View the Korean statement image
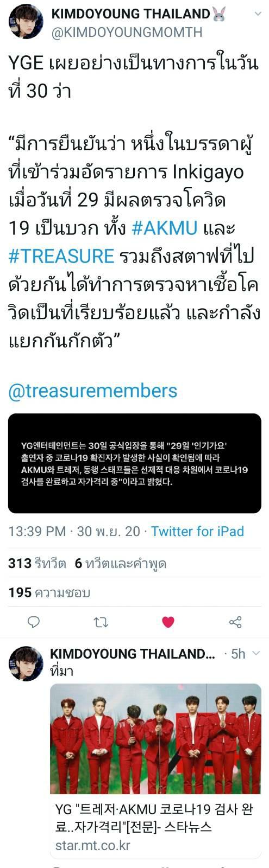Viewport: 269px width, 868px height. pos(135,463)
